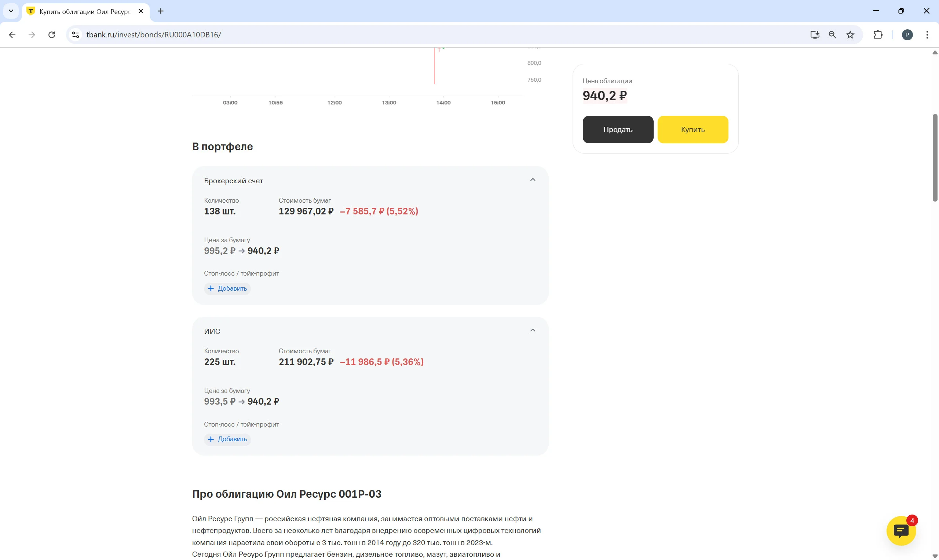The width and height of the screenshot is (939, 560).
Task: Reload the T-Bank bond page
Action: point(52,35)
